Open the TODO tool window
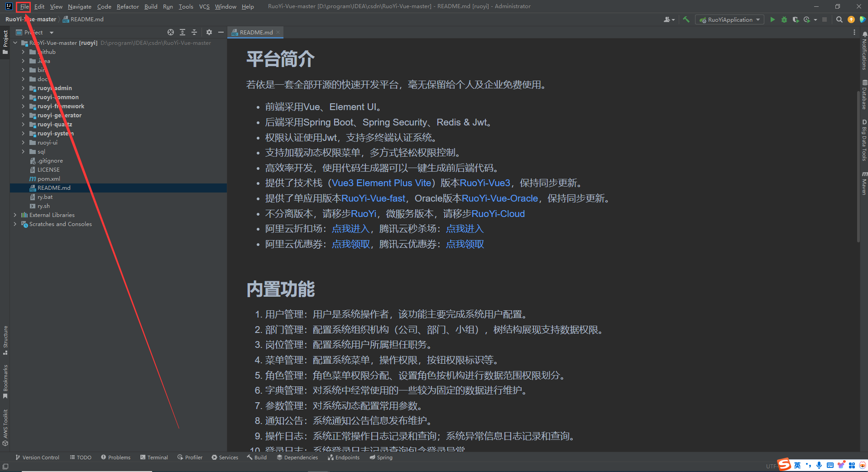The height and width of the screenshot is (472, 868). [x=81, y=458]
